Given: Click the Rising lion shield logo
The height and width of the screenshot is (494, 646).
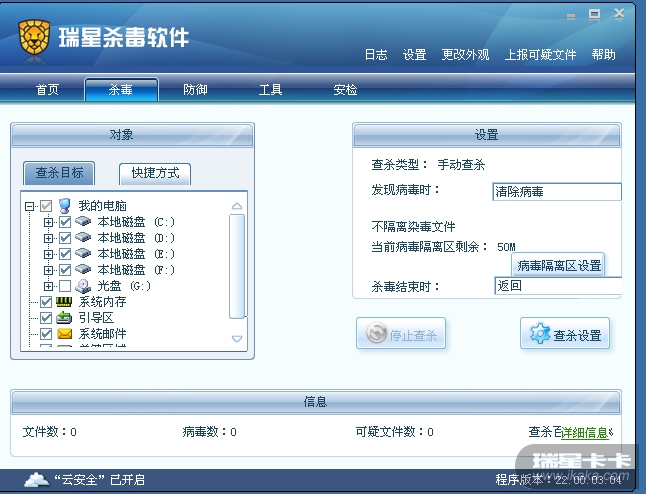Looking at the screenshot, I should (34, 37).
